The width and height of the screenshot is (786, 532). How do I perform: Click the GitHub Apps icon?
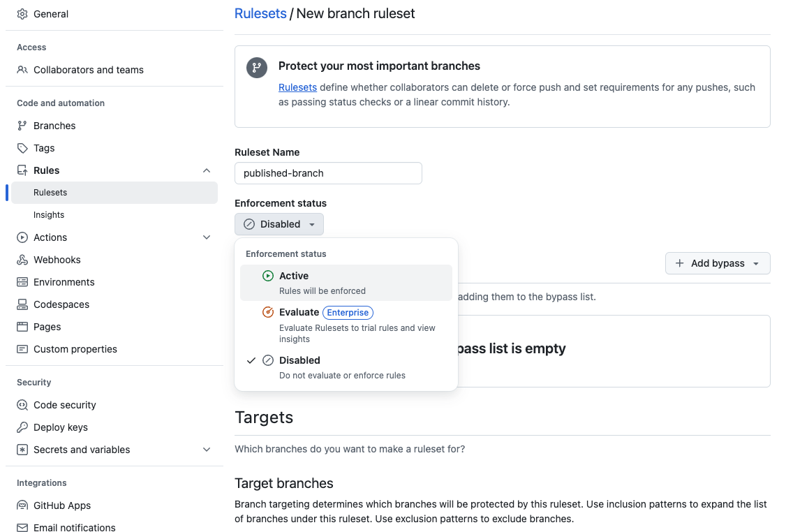pos(22,505)
